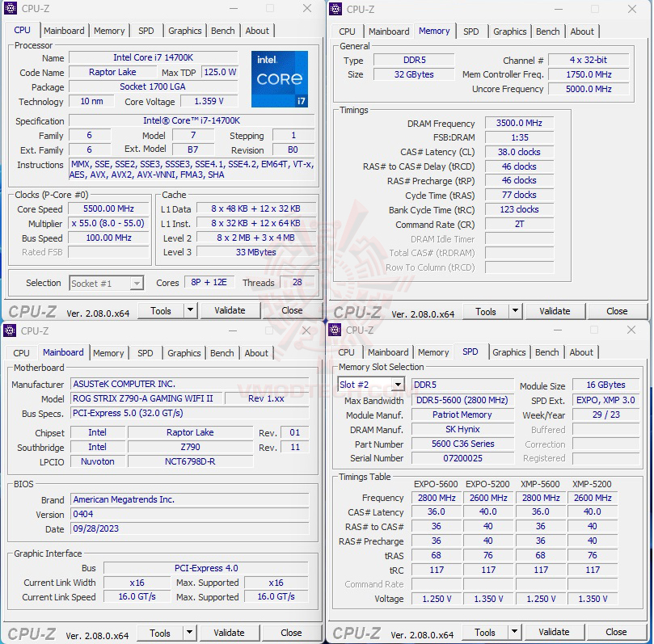The height and width of the screenshot is (644, 654).
Task: Click the CPU-Z icon on the Memory window titlebar
Action: click(335, 9)
